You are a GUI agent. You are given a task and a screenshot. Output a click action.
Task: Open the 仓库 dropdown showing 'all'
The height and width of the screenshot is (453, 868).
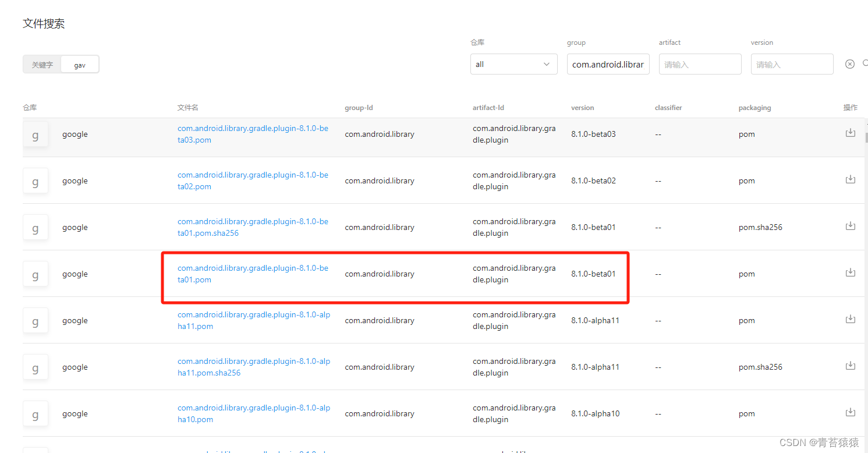514,64
